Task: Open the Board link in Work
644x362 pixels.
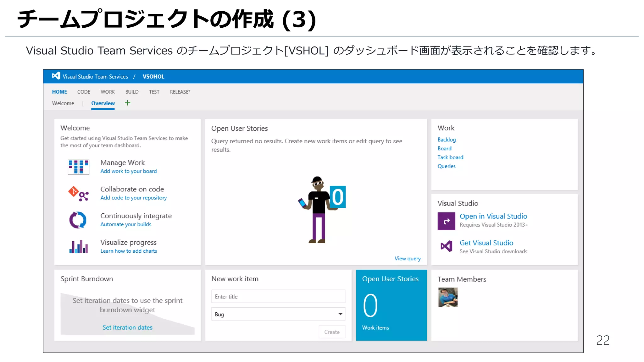Action: [444, 148]
